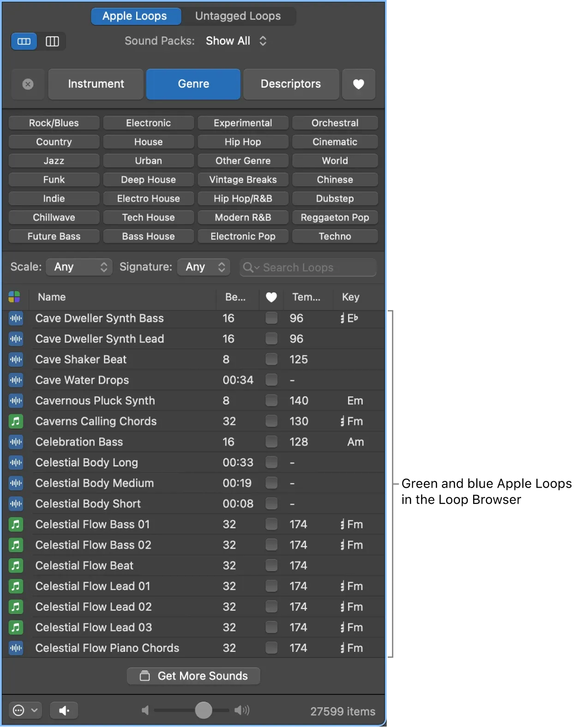Viewport: 577px width, 728px height.
Task: Click the audio icon for Celestial Body Short
Action: coord(16,504)
